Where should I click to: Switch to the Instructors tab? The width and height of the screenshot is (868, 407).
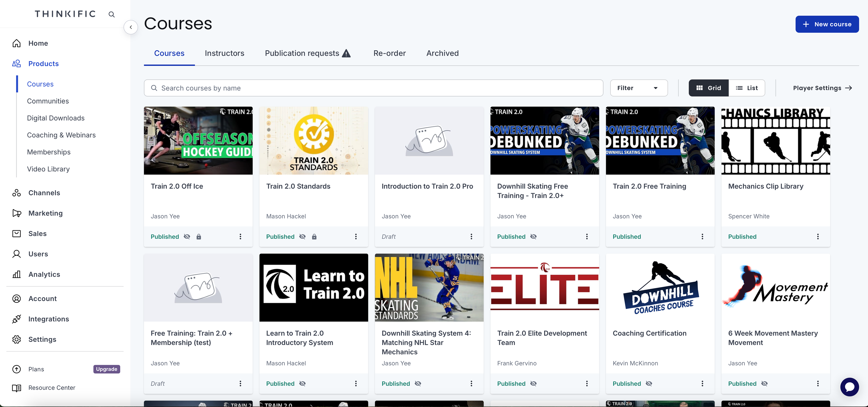coord(224,53)
